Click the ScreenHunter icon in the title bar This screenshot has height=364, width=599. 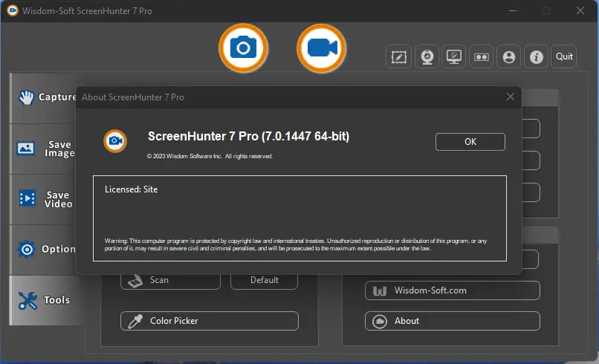[x=12, y=10]
